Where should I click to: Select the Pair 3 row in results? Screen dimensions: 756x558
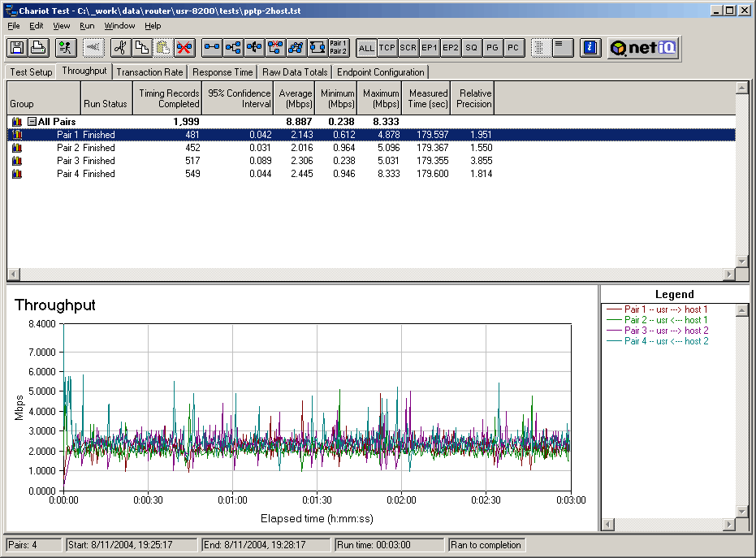[68, 161]
